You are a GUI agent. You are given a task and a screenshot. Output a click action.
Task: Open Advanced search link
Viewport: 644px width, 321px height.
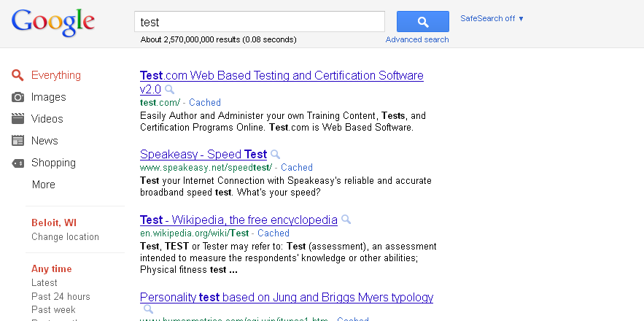[x=417, y=39]
